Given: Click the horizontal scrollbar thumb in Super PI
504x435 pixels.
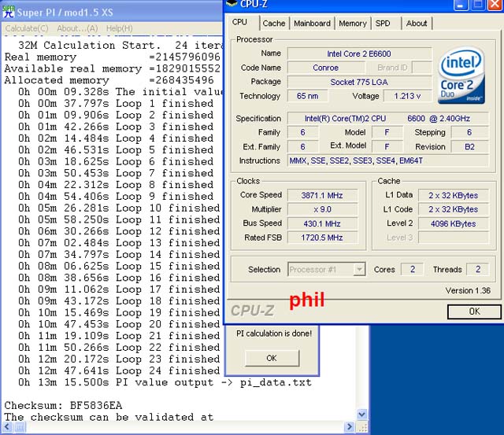Looking at the screenshot, I should [20, 426].
